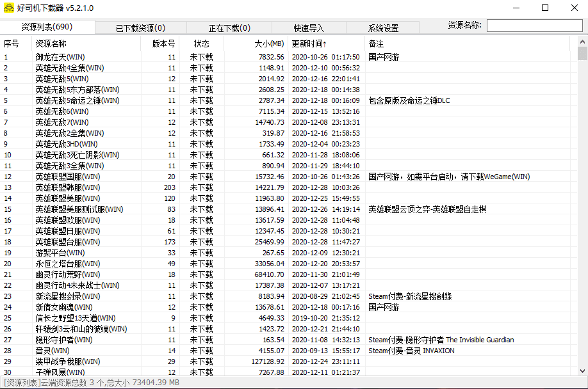The image size is (588, 389).
Task: Switch to 已下载资源(0) tab
Action: point(140,28)
